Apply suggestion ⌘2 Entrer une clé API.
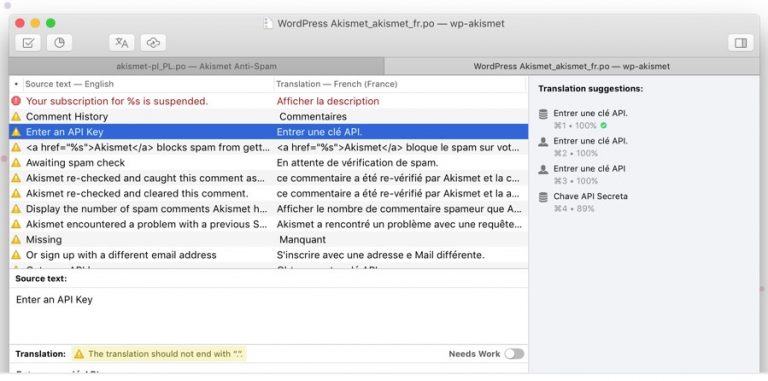Image resolution: width=768 pixels, height=381 pixels. [x=590, y=147]
